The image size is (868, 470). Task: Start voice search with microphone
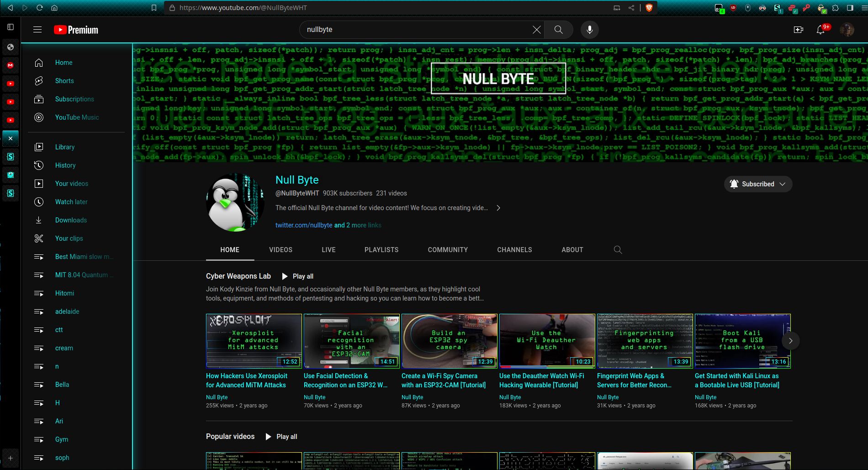[x=590, y=30]
